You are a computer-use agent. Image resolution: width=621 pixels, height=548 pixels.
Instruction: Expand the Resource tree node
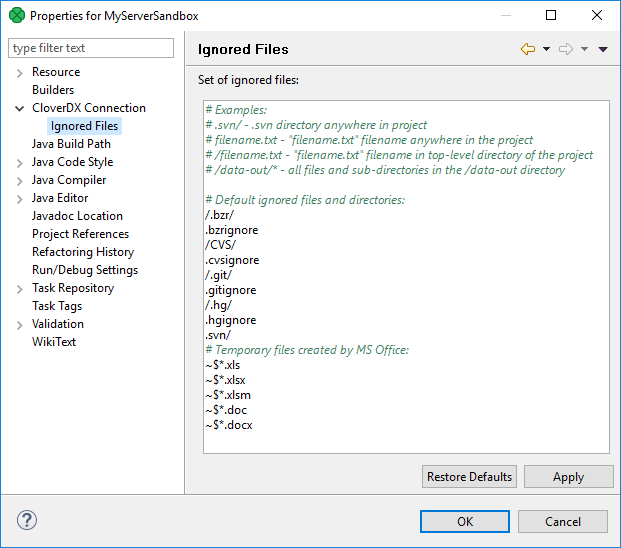click(x=20, y=72)
